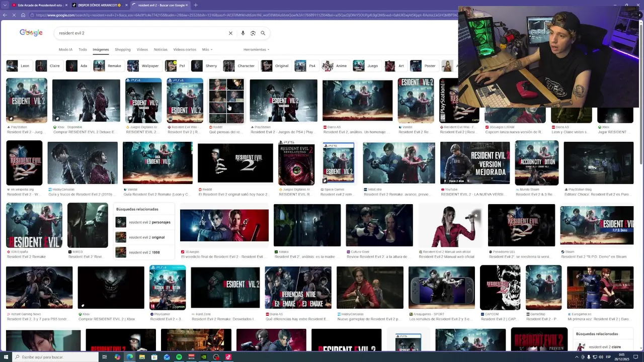Open the Steam R.P.D. Demo image
644x362 pixels.
coord(597,225)
